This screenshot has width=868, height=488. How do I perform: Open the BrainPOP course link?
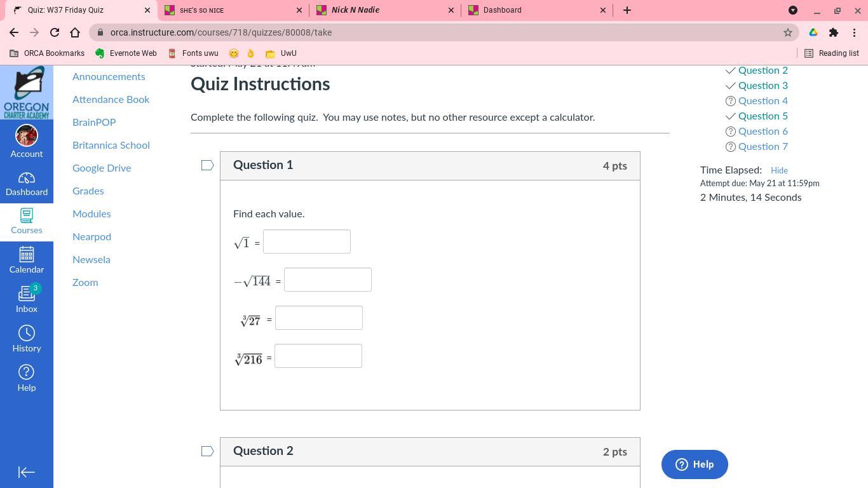coord(94,122)
